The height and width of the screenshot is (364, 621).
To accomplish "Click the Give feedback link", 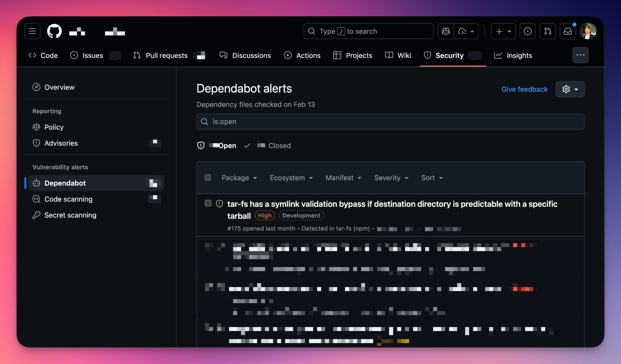I will (x=524, y=89).
